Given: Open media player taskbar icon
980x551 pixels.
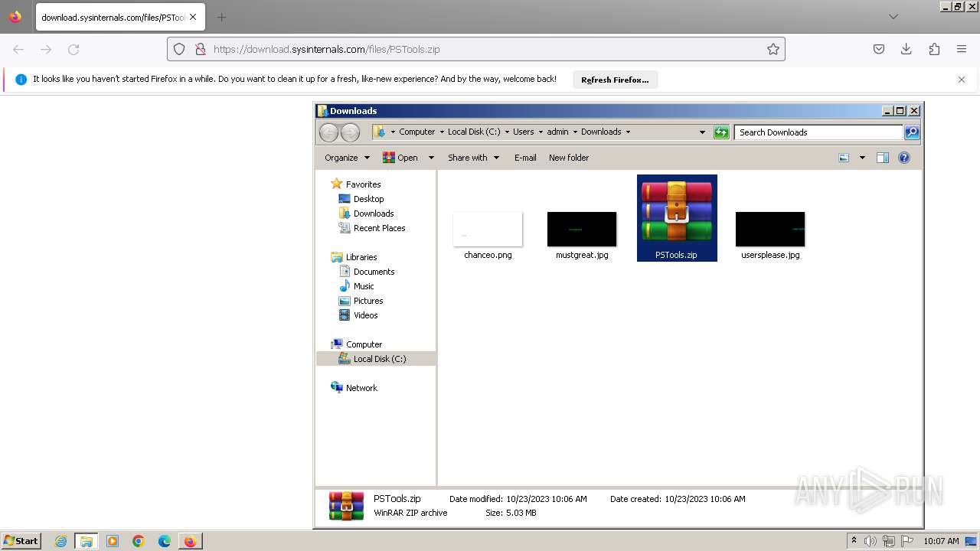Looking at the screenshot, I should coord(113,541).
